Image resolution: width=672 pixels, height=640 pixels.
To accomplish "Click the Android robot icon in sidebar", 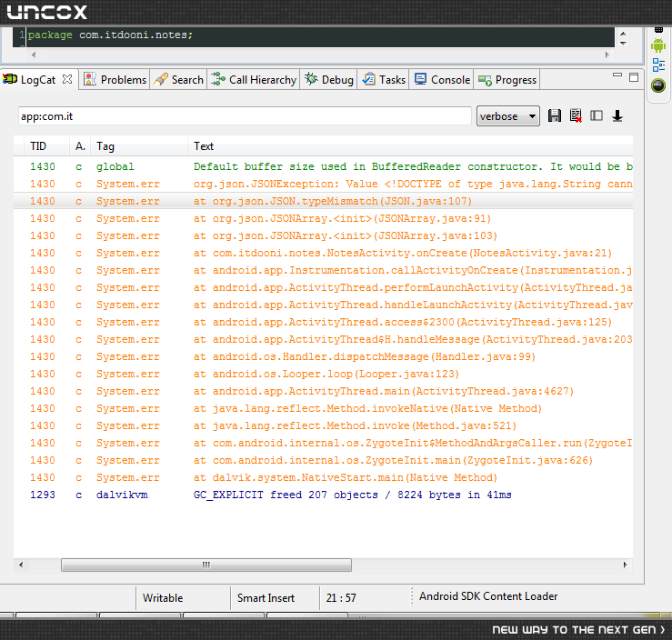I will tap(658, 45).
